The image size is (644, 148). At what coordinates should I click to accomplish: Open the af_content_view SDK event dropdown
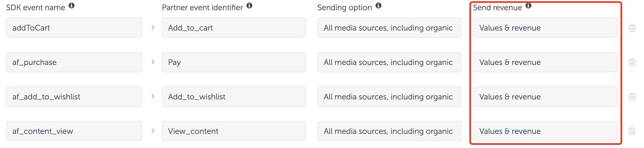[x=74, y=131]
